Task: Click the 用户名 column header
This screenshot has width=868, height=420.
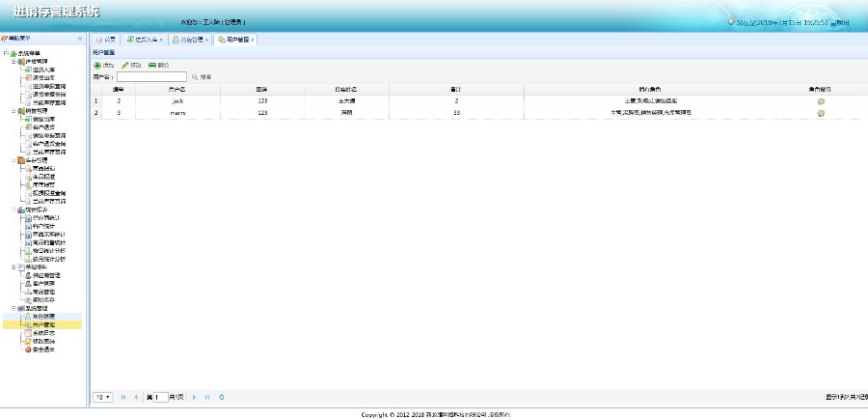Action: point(177,89)
